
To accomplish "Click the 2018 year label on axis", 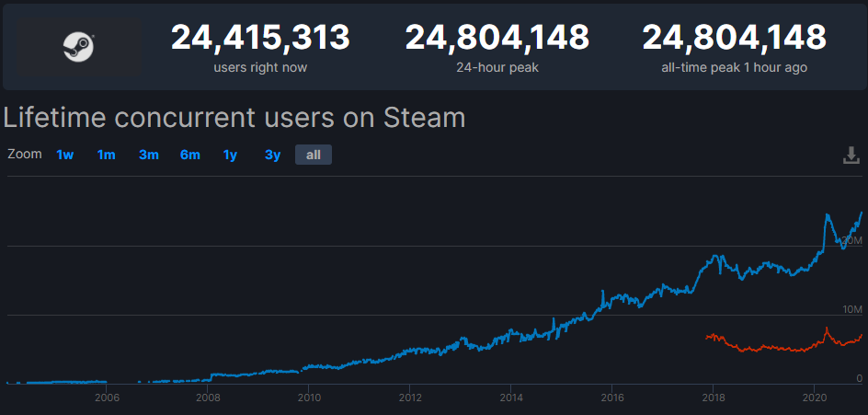I will 713,398.
